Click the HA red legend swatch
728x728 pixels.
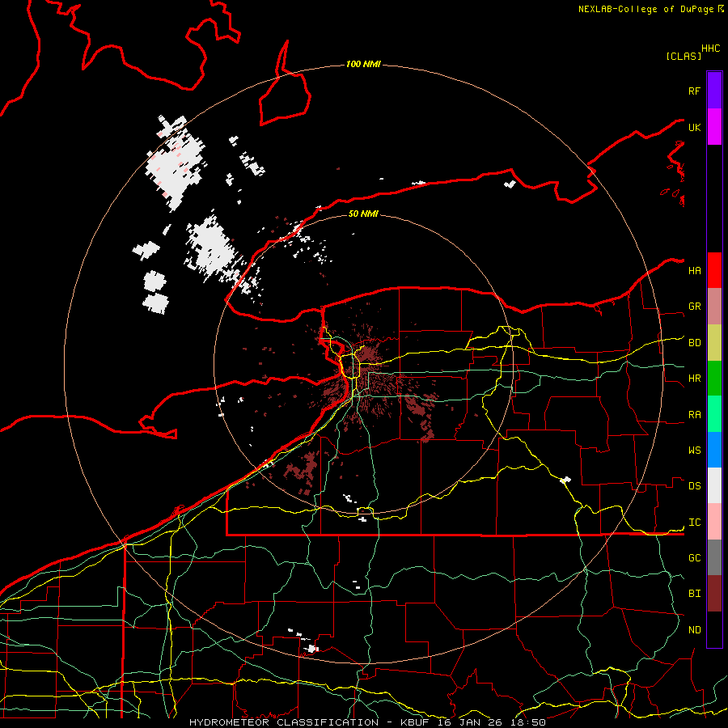point(714,270)
